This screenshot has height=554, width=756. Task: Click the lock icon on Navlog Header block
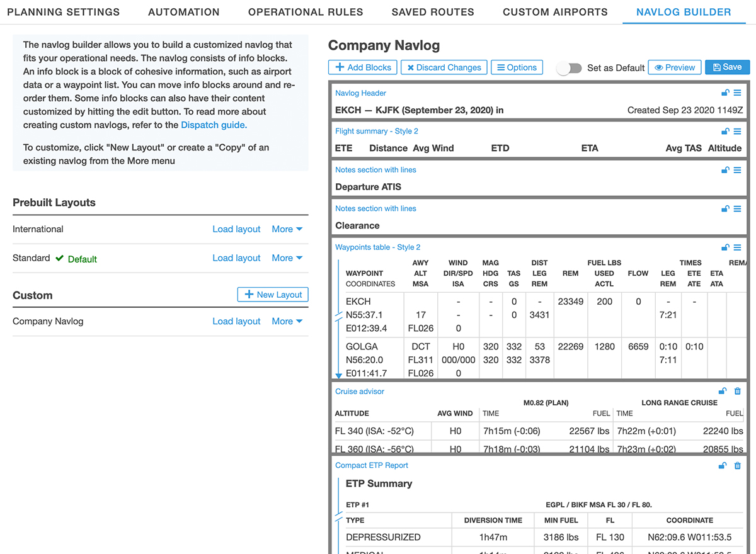tap(725, 93)
